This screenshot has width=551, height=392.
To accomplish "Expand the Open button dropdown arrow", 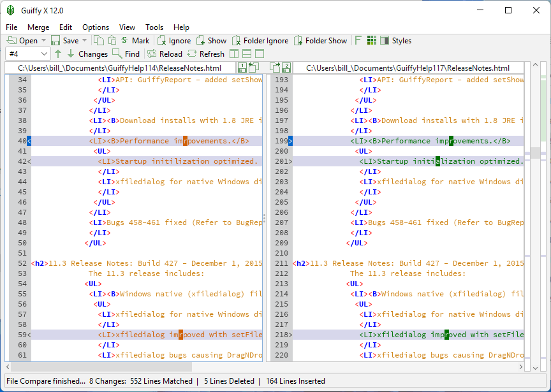I will pyautogui.click(x=43, y=41).
